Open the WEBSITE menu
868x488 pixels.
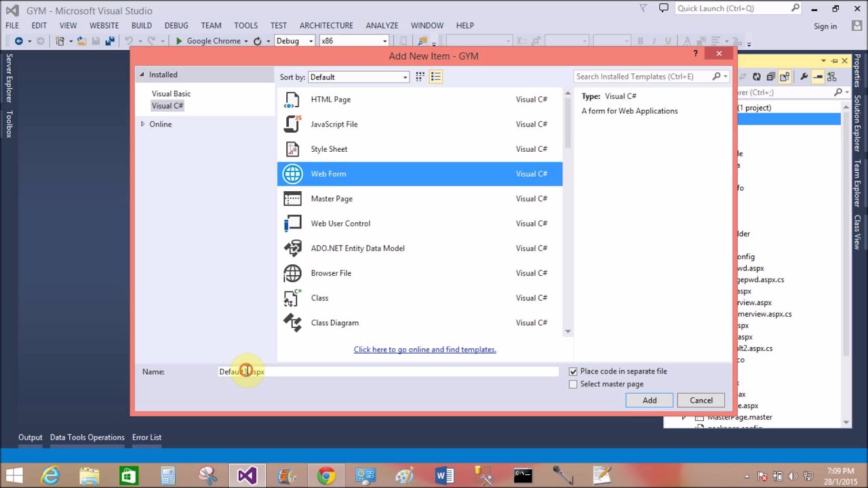[x=104, y=26]
